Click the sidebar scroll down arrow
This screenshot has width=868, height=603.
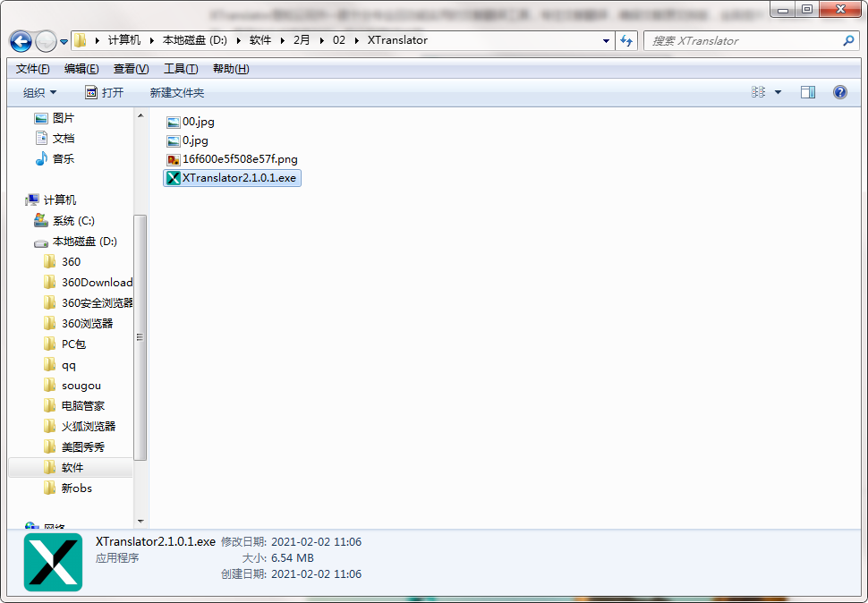[140, 521]
